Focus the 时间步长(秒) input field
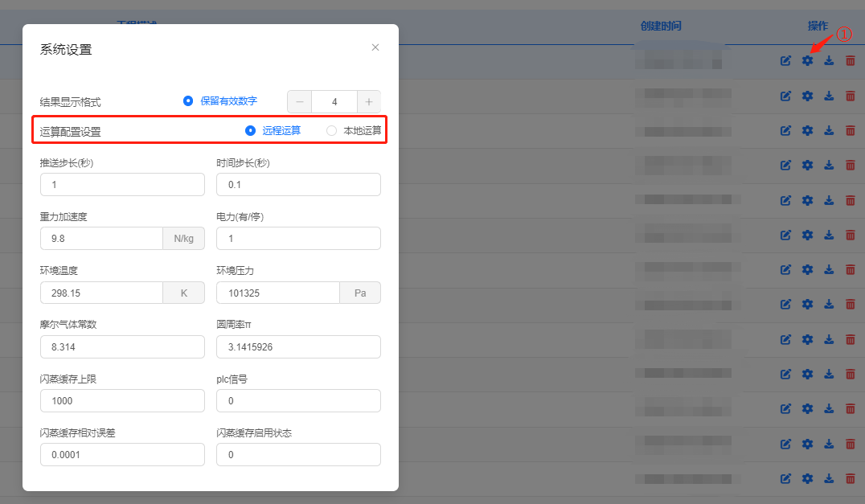The height and width of the screenshot is (504, 865). click(298, 185)
